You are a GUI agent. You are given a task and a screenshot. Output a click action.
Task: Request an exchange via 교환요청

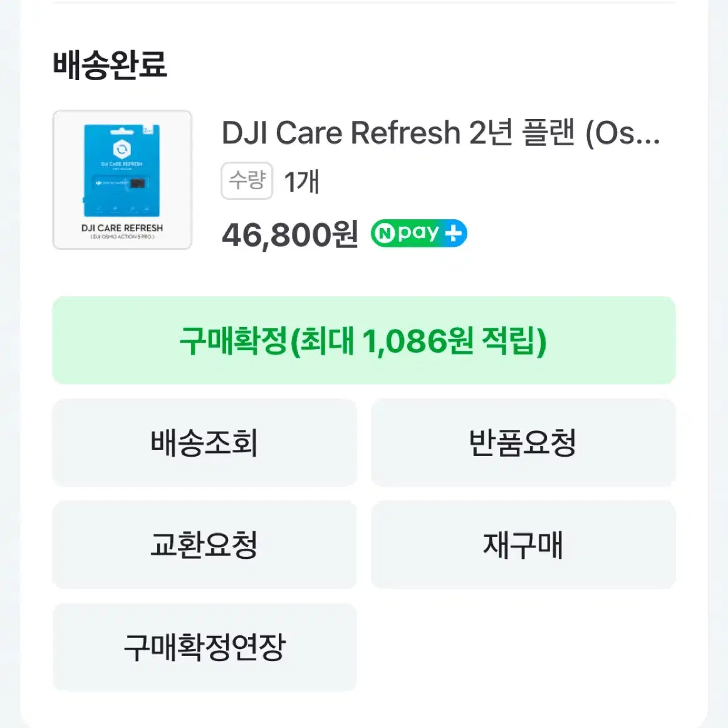pyautogui.click(x=204, y=544)
